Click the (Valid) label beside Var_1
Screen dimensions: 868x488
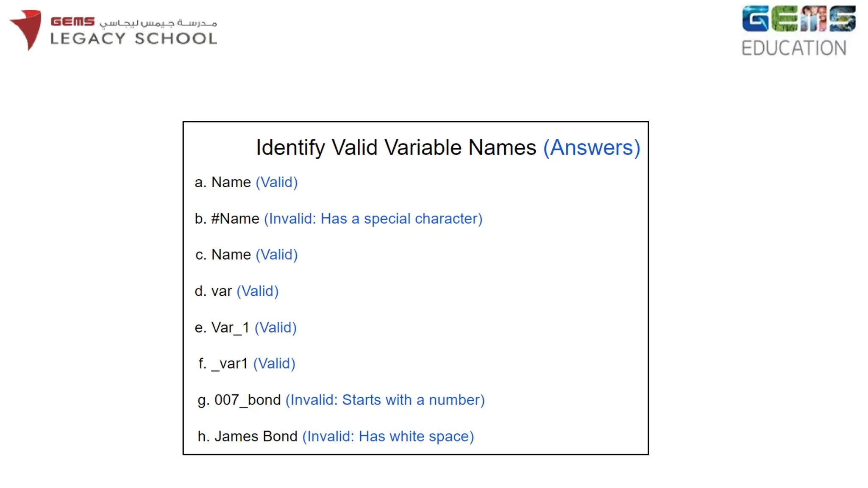[275, 327]
